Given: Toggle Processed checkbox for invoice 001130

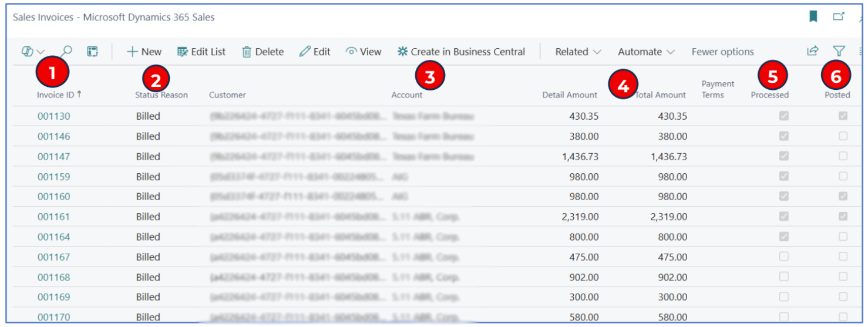Looking at the screenshot, I should pyautogui.click(x=783, y=116).
